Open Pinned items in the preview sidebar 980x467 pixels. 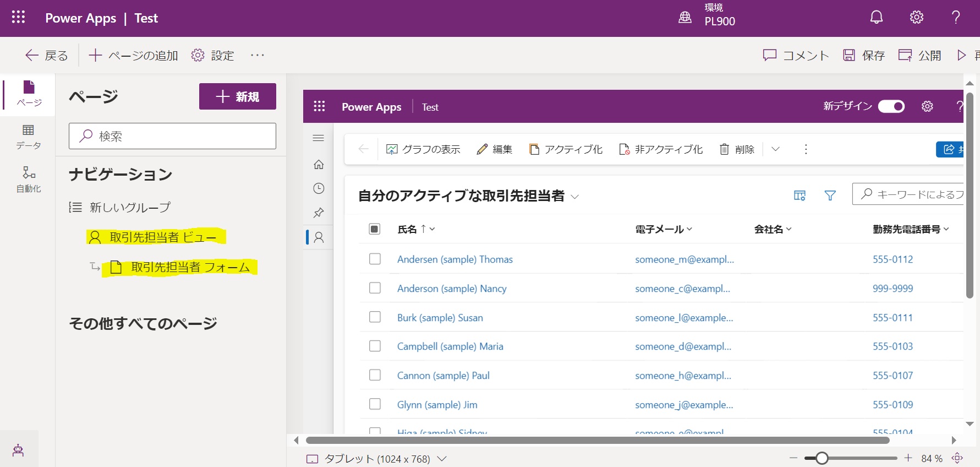pyautogui.click(x=319, y=213)
